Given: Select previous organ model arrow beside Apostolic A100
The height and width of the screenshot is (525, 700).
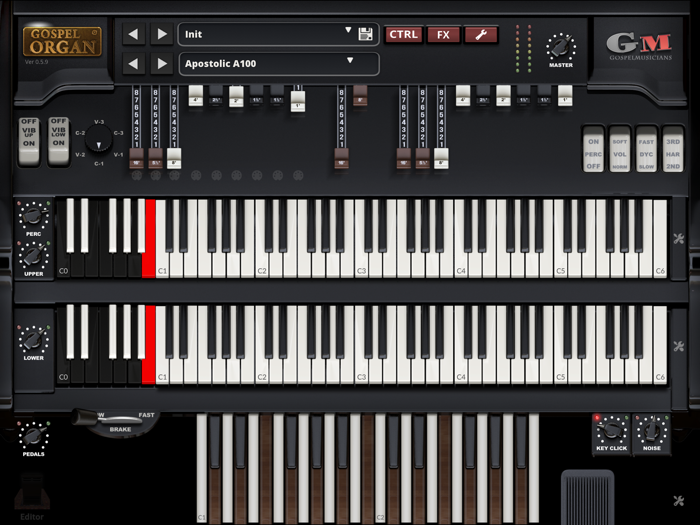Looking at the screenshot, I should [x=133, y=63].
